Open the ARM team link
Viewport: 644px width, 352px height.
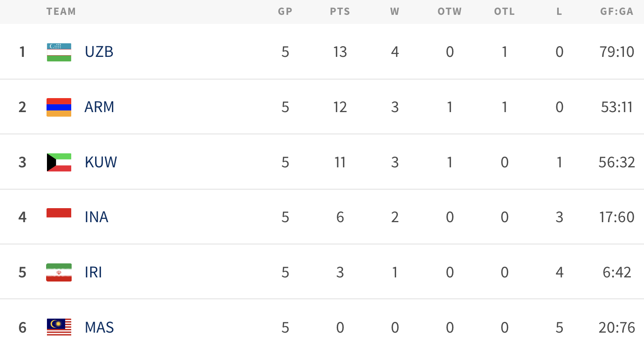99,107
